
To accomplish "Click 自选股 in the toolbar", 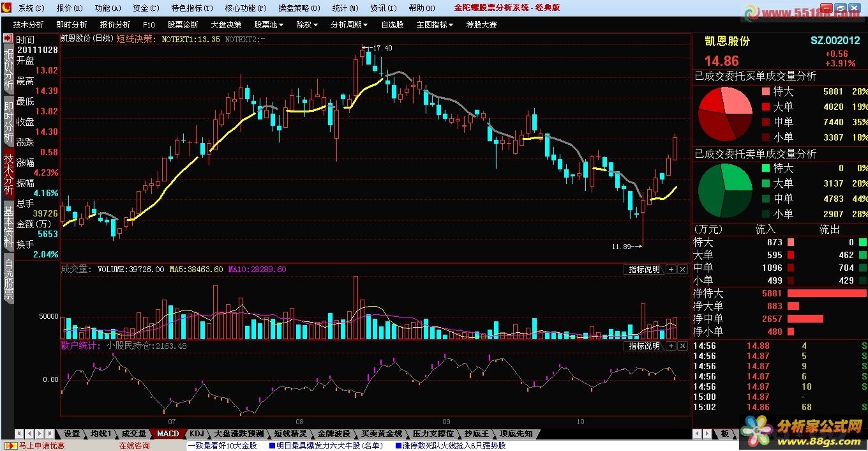I will click(x=393, y=24).
